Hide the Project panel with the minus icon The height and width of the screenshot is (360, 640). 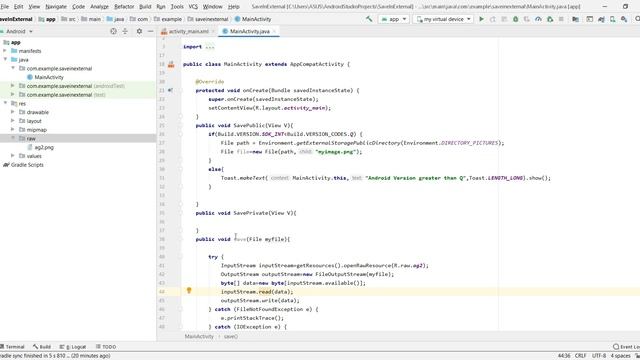pyautogui.click(x=150, y=31)
